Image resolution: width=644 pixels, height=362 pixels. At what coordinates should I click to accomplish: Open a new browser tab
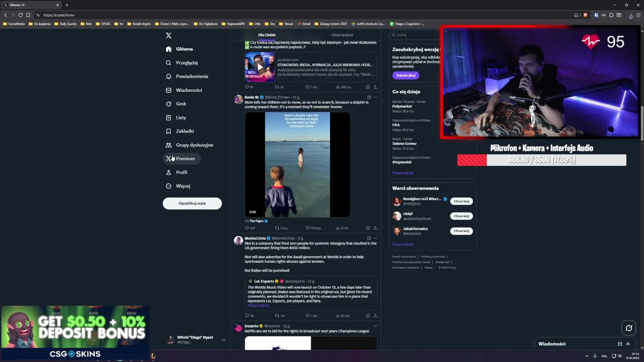click(x=66, y=5)
